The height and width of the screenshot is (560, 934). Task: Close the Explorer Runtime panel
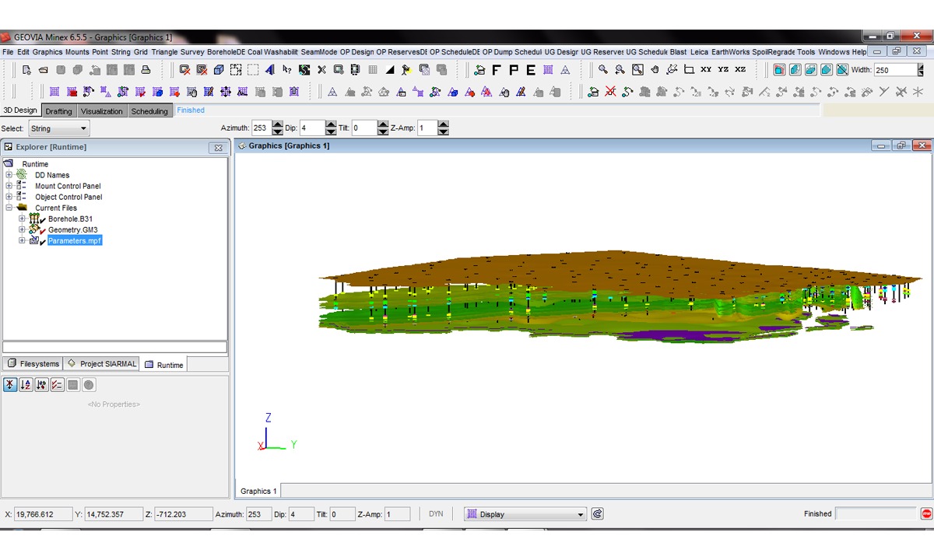coord(219,148)
